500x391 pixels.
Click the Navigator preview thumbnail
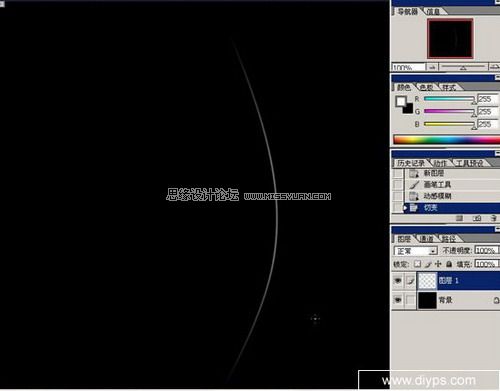coord(450,39)
